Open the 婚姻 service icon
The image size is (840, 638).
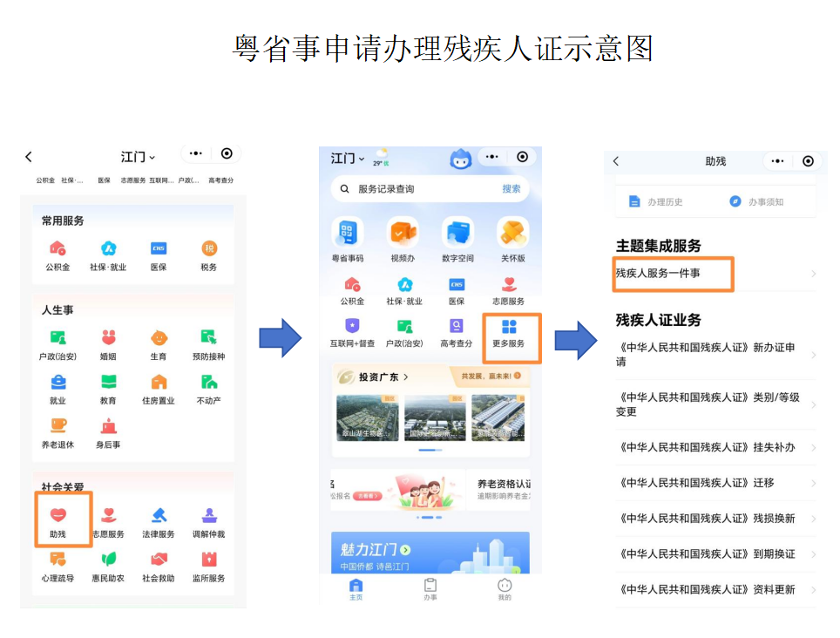coord(108,338)
